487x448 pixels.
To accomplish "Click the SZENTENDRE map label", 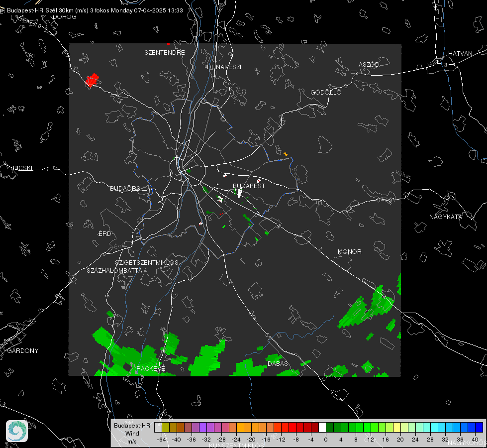I will coord(165,53).
